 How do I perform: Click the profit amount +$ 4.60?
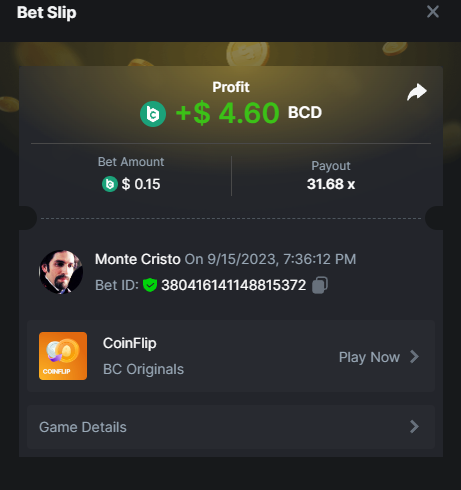227,113
